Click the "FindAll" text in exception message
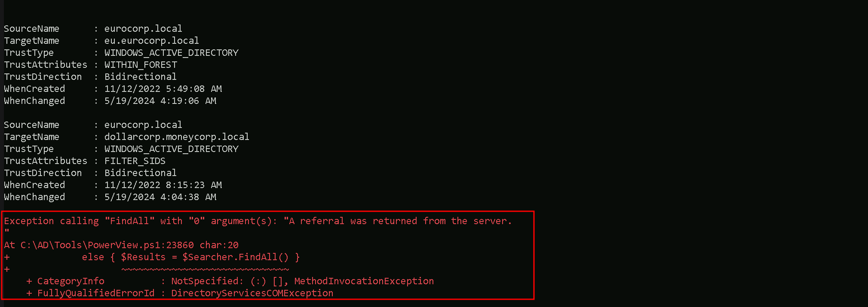Screen dimensions: 868x307 coord(129,221)
